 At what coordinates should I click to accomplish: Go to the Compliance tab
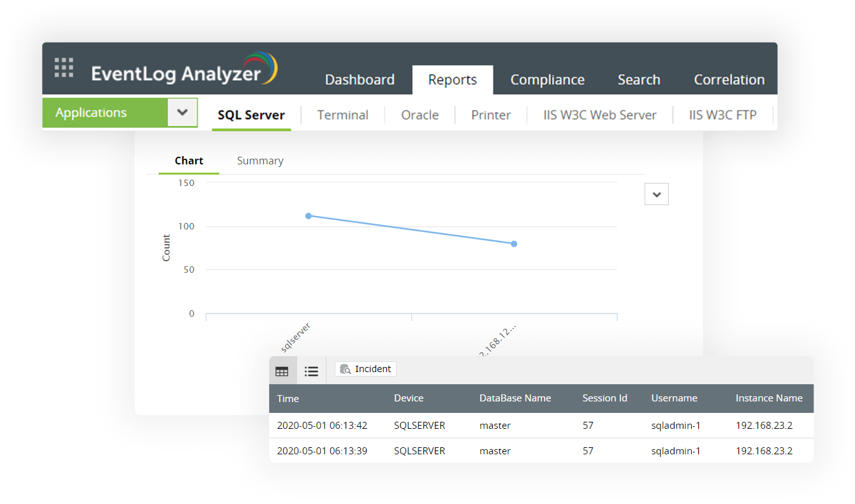[x=547, y=80]
